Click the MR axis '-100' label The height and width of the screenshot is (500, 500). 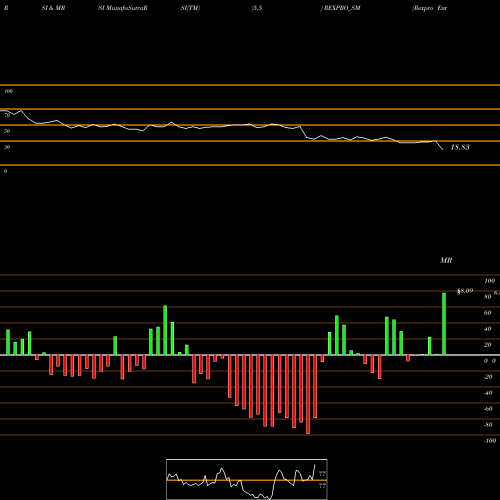(x=490, y=441)
